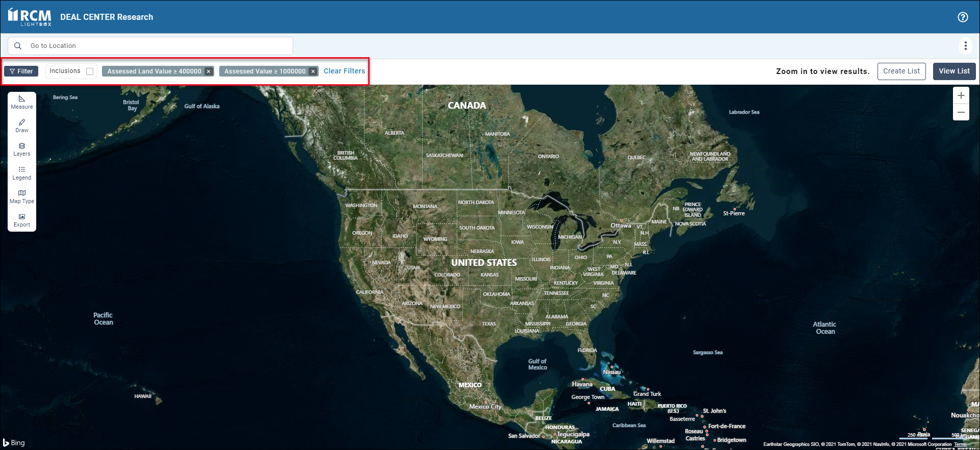Open the Filter panel
Viewport: 980px width, 450px height.
(21, 71)
